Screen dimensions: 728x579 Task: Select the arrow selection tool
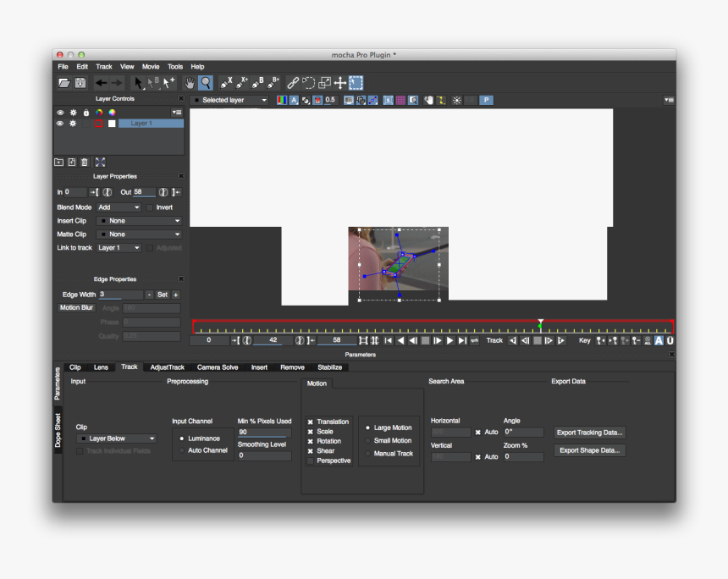(x=136, y=82)
